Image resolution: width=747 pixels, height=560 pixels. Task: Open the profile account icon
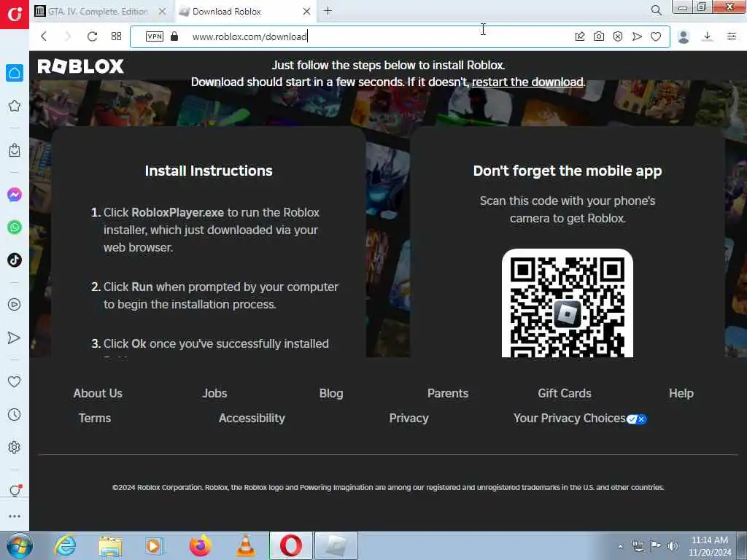[x=684, y=36]
